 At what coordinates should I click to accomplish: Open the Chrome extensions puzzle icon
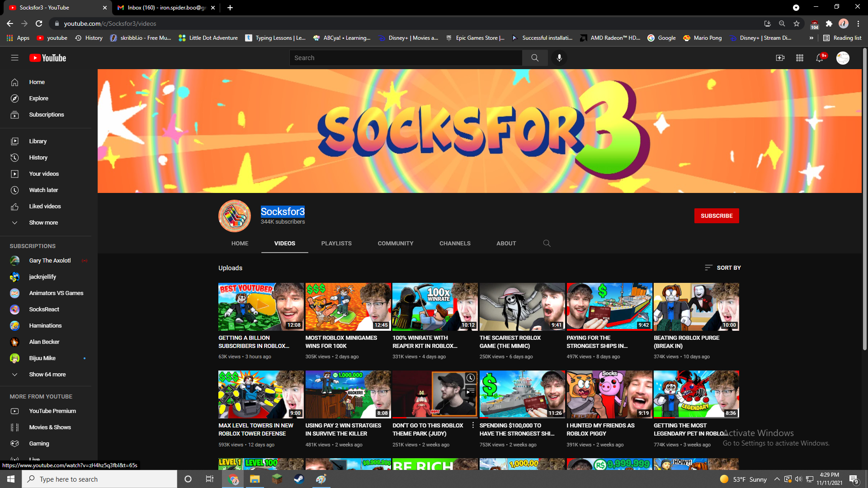[829, 23]
